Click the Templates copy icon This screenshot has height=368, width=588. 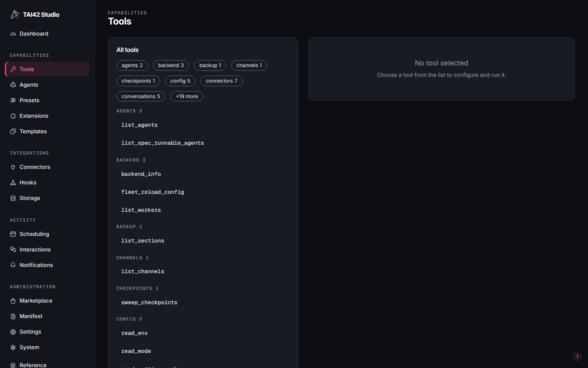[13, 132]
